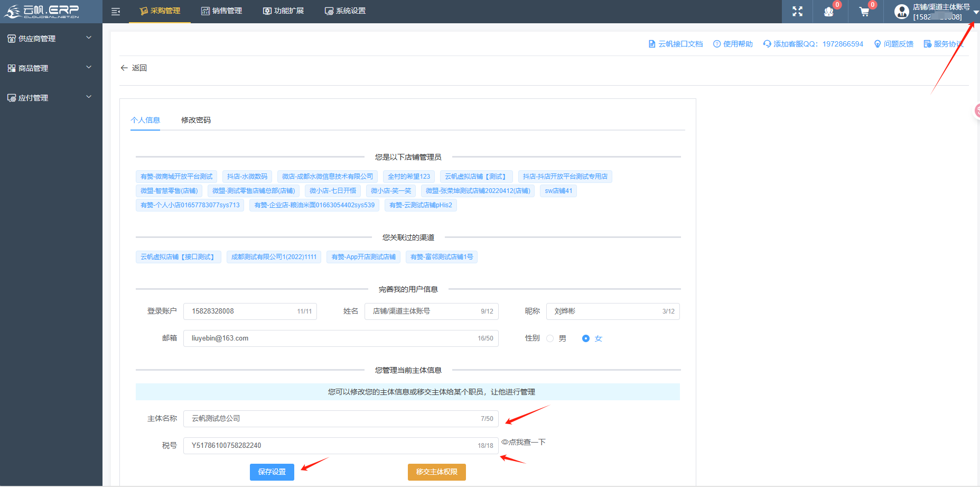Click the 成都测试有限公司1(2022)1111 channel tag
Image resolution: width=980 pixels, height=487 pixels.
click(274, 257)
